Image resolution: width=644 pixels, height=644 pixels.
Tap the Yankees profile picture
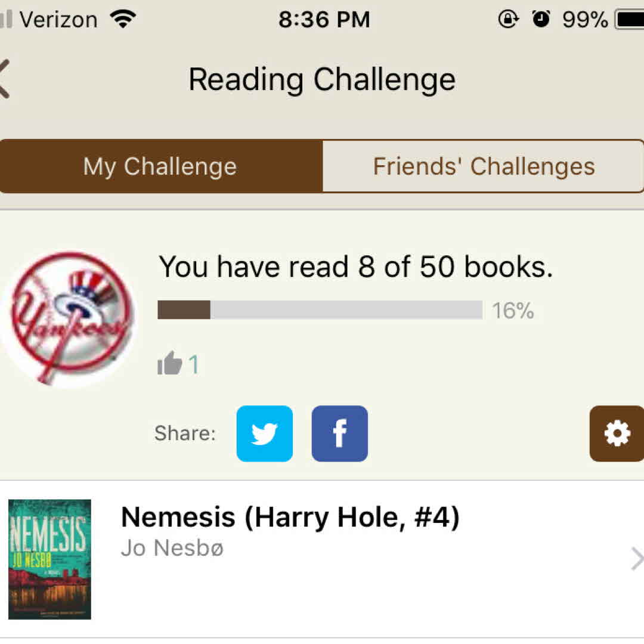pos(67,318)
